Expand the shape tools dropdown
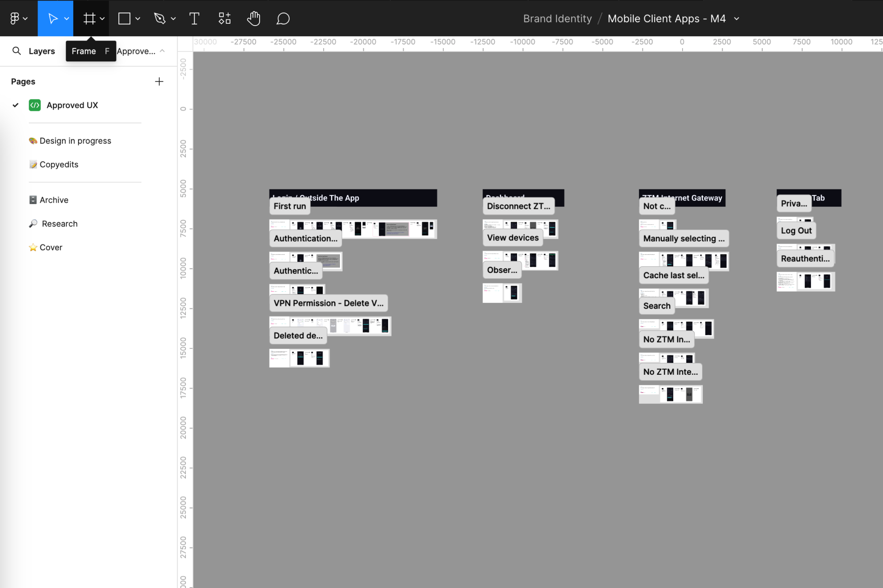The width and height of the screenshot is (883, 588). pyautogui.click(x=137, y=18)
